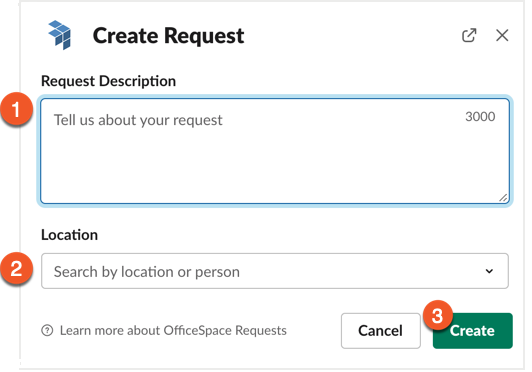Open Learn more about OfficeSpace Requests

point(173,330)
